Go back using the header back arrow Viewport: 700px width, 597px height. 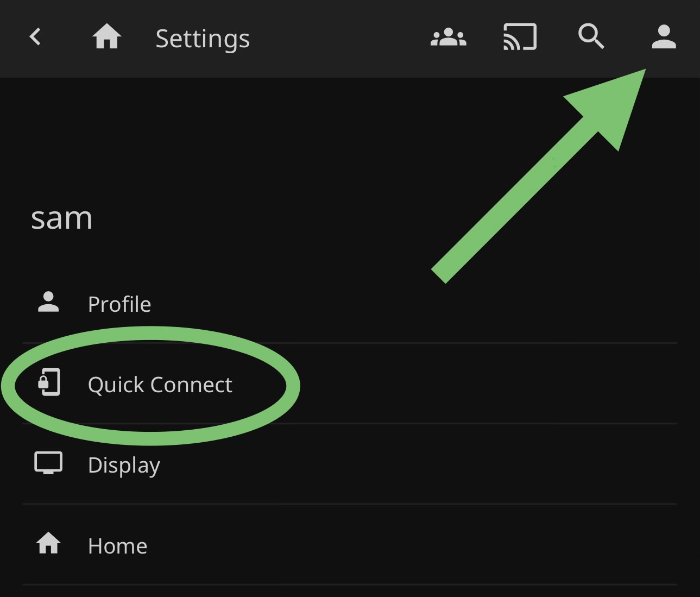click(x=35, y=37)
